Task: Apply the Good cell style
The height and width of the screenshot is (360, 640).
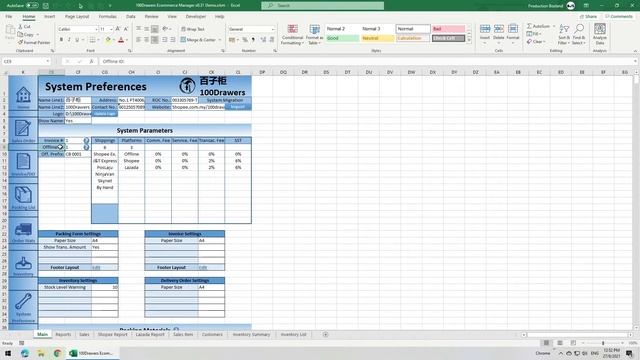Action: [x=342, y=38]
